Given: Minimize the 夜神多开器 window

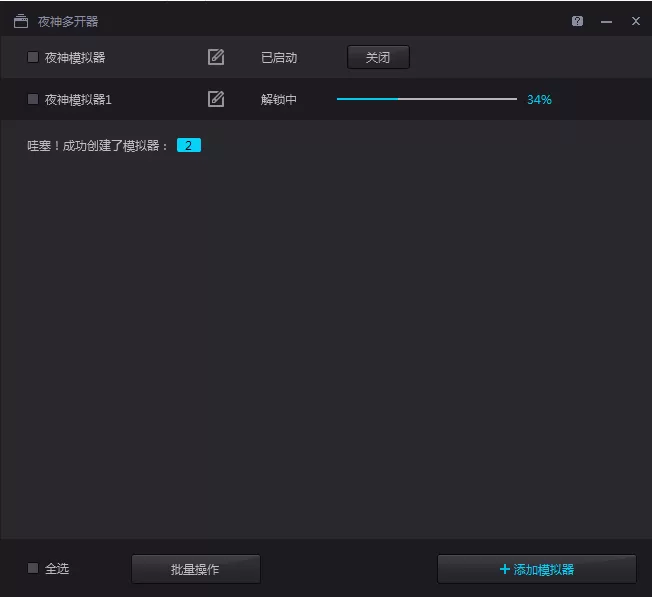Looking at the screenshot, I should 606,22.
